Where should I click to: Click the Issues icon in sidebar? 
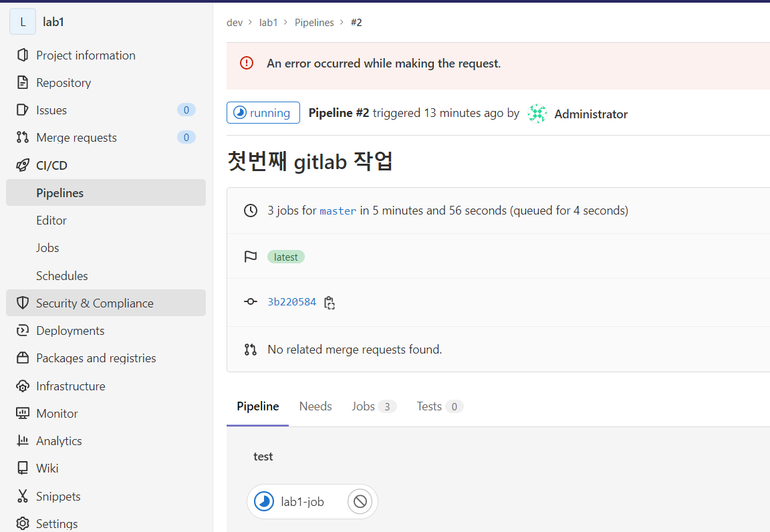(23, 110)
